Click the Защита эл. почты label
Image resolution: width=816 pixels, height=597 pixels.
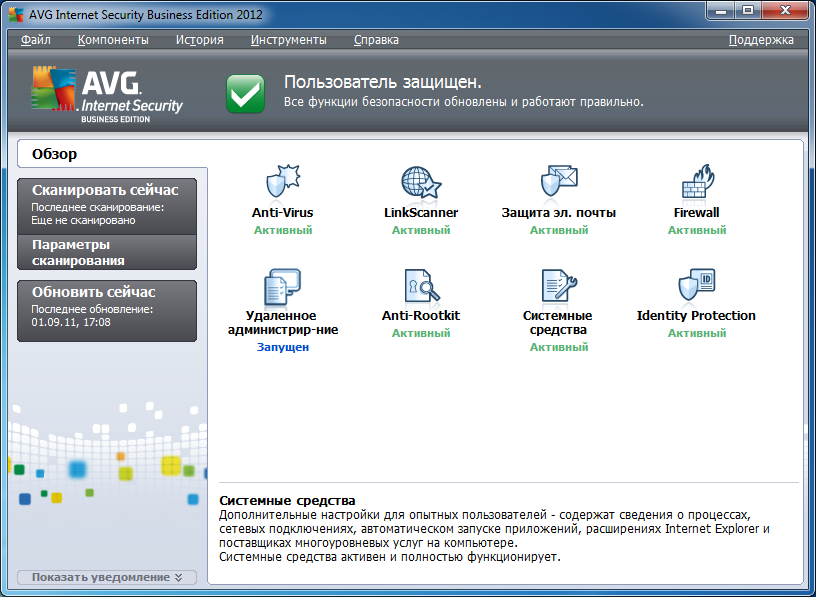[558, 212]
